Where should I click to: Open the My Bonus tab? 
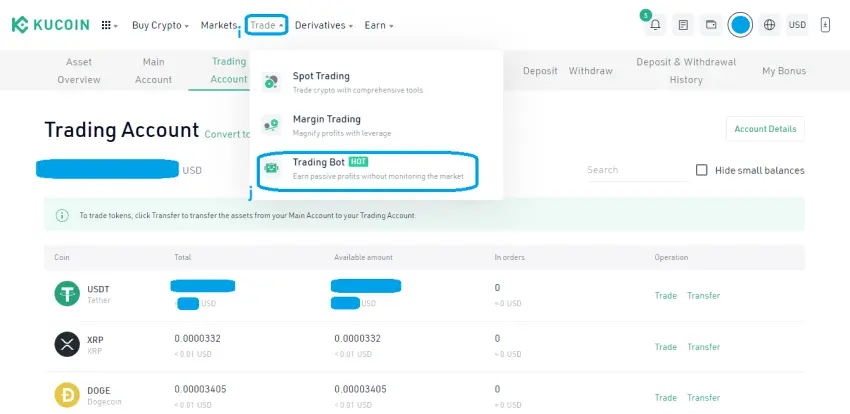click(x=784, y=71)
